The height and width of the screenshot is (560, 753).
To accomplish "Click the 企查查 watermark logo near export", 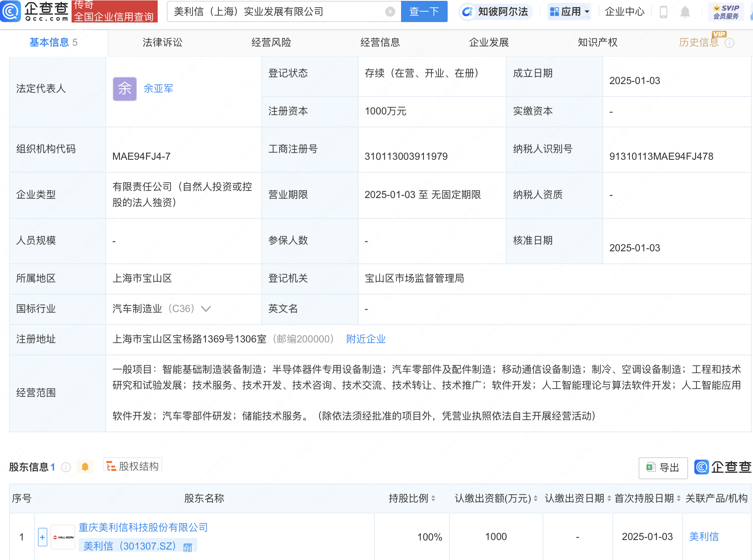I will 723,467.
